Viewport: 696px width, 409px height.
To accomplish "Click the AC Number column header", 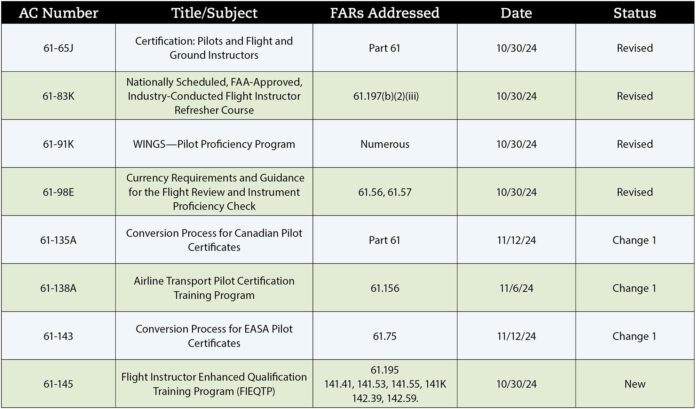I will pos(58,13).
